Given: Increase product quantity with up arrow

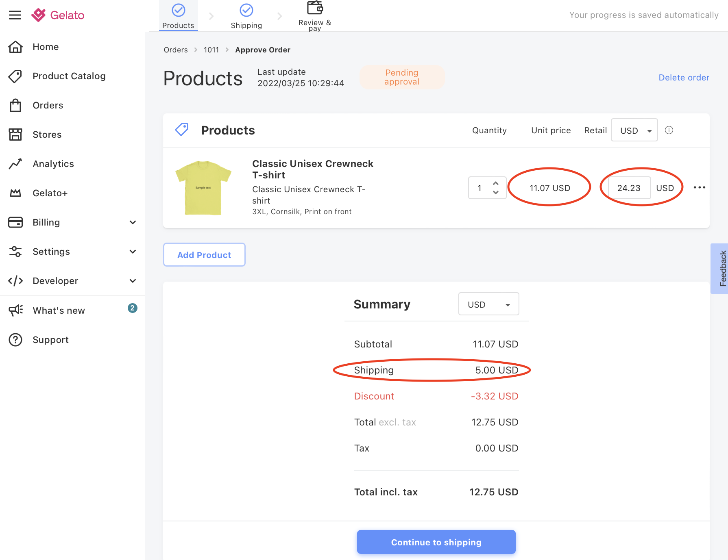Looking at the screenshot, I should coord(496,183).
